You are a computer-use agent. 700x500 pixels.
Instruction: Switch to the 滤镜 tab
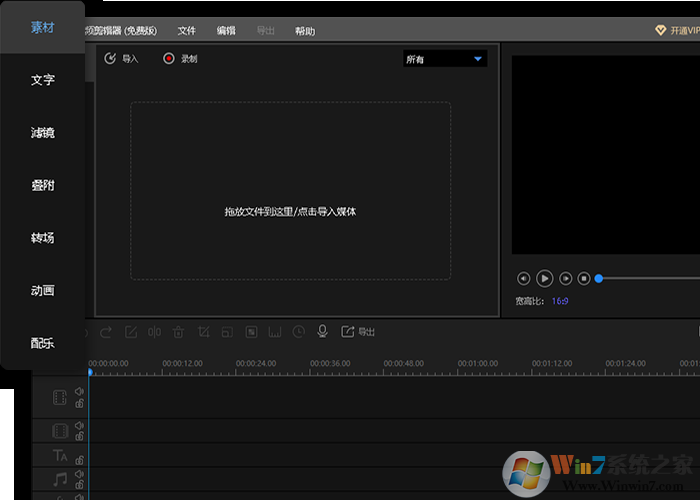42,132
